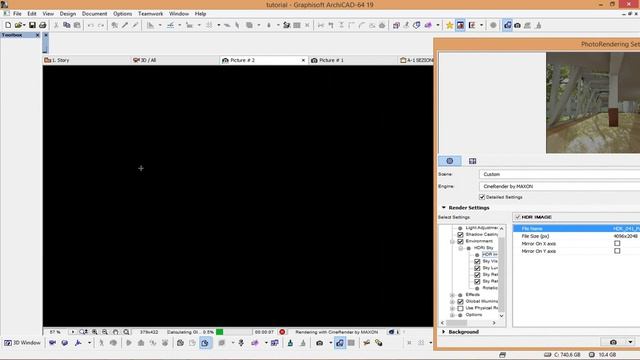Select the pan hand icon in status bar
Image resolution: width=640 pixels, height=360 pixels.
pyautogui.click(x=116, y=332)
